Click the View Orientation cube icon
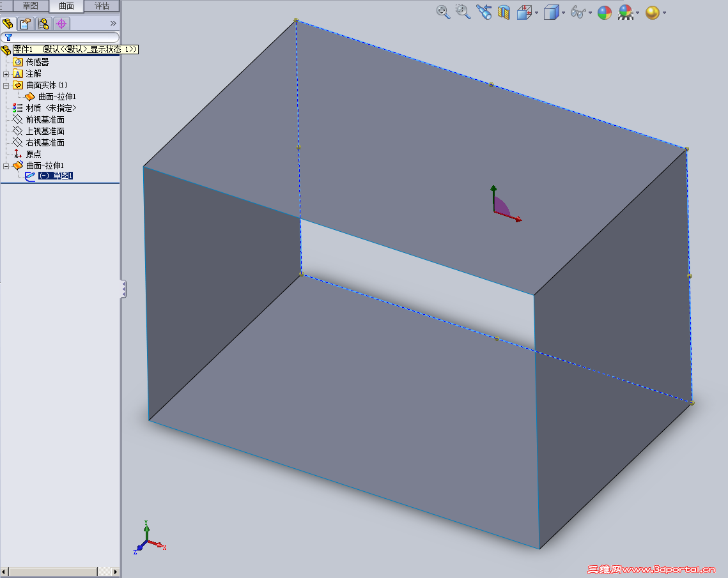Image resolution: width=728 pixels, height=578 pixels. [x=524, y=13]
